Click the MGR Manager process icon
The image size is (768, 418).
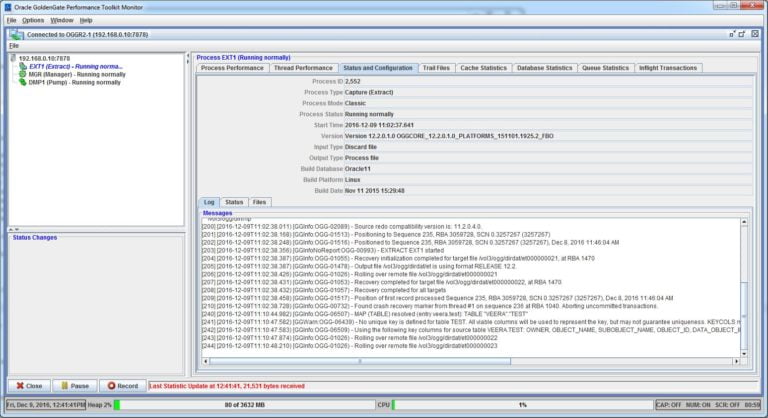tap(22, 74)
